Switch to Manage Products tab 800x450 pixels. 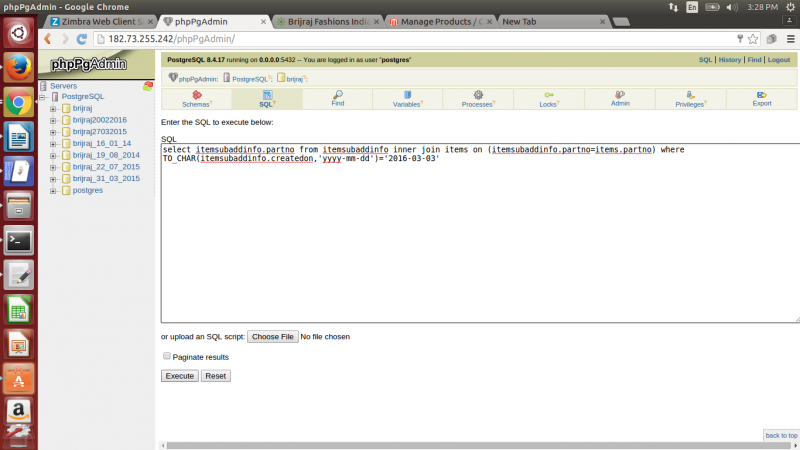[x=439, y=21]
